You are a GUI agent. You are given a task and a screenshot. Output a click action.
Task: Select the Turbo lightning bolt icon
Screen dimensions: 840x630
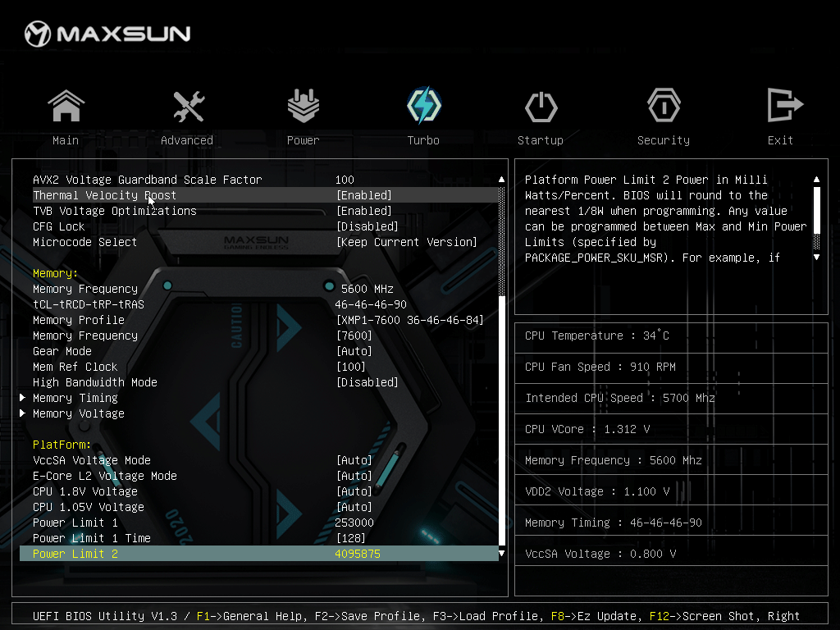[x=424, y=105]
